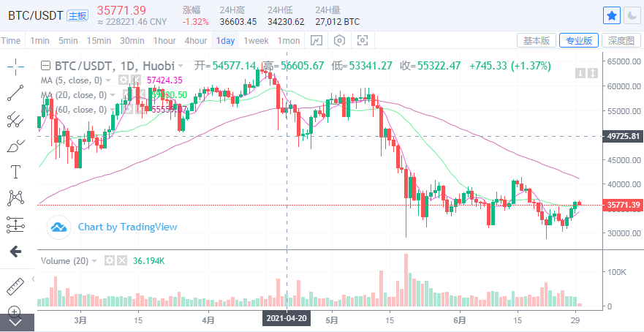The height and width of the screenshot is (332, 644).
Task: Switch to the 4hour interval tab
Action: (x=195, y=40)
